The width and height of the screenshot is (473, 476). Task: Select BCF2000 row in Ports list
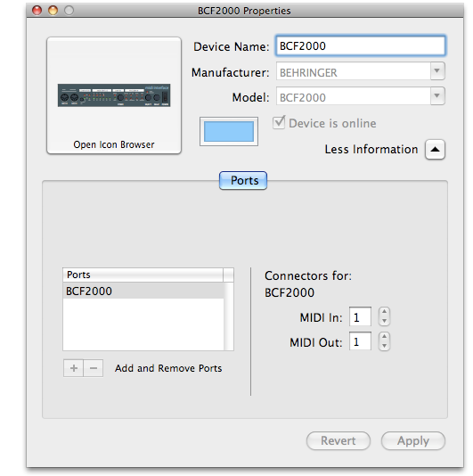pyautogui.click(x=143, y=291)
